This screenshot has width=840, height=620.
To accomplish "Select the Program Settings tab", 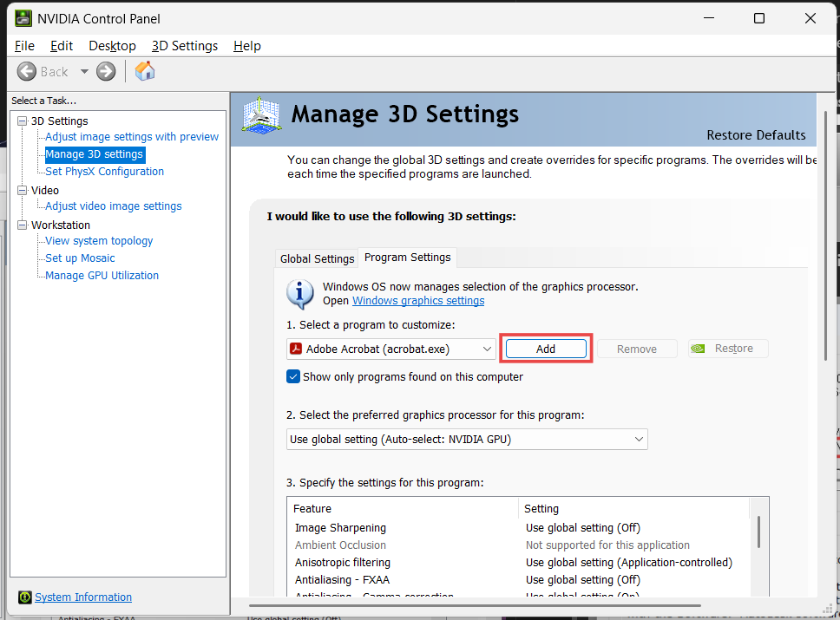I will [x=407, y=258].
